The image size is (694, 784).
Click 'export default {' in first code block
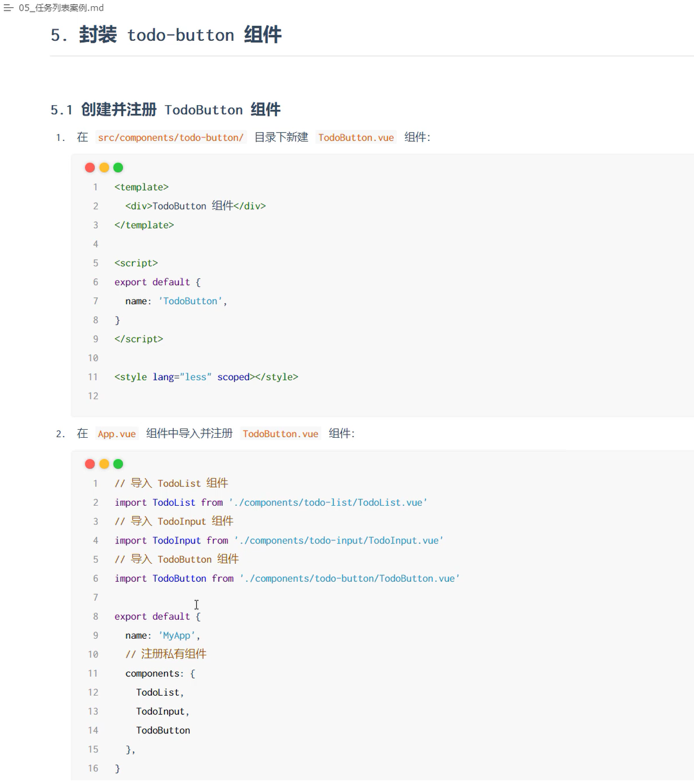pyautogui.click(x=158, y=282)
